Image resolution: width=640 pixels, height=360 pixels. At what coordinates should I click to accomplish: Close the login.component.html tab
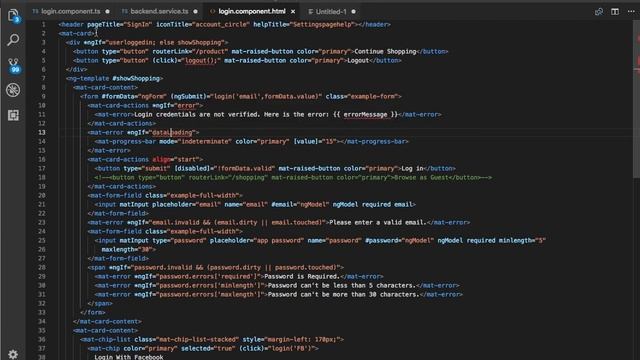[293, 11]
